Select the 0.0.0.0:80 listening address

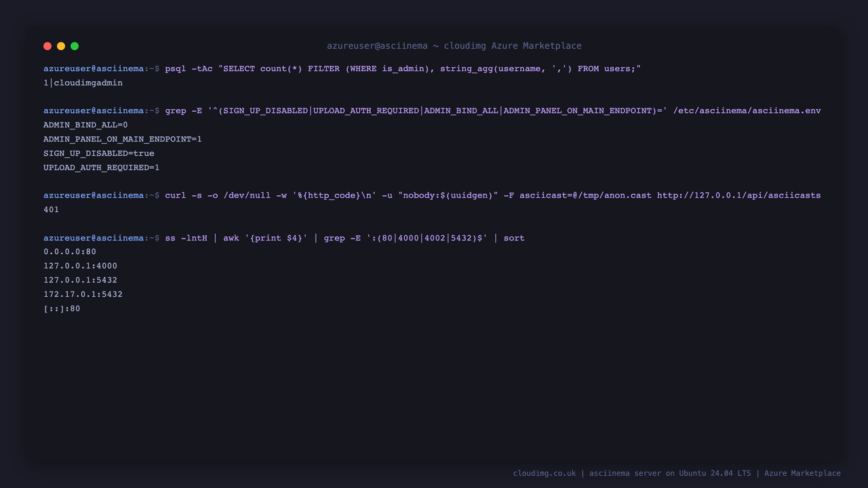tap(70, 251)
